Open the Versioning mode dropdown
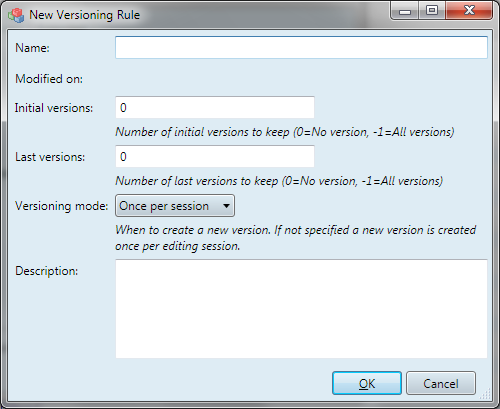Viewport: 500px width, 409px height. coord(175,206)
